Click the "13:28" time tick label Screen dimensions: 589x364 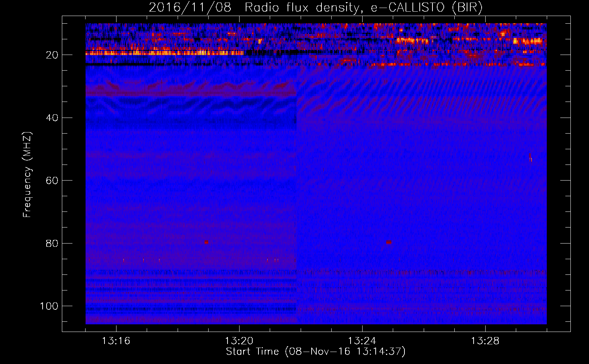(x=485, y=341)
